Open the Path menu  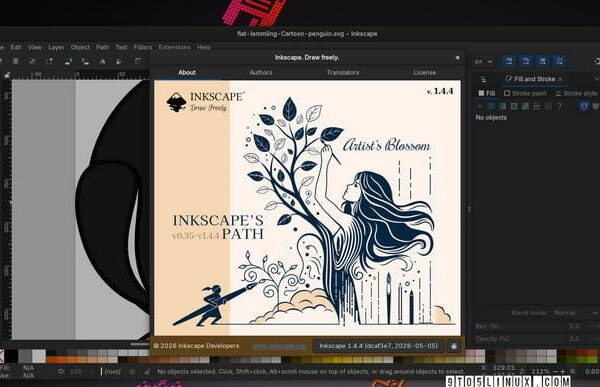103,47
